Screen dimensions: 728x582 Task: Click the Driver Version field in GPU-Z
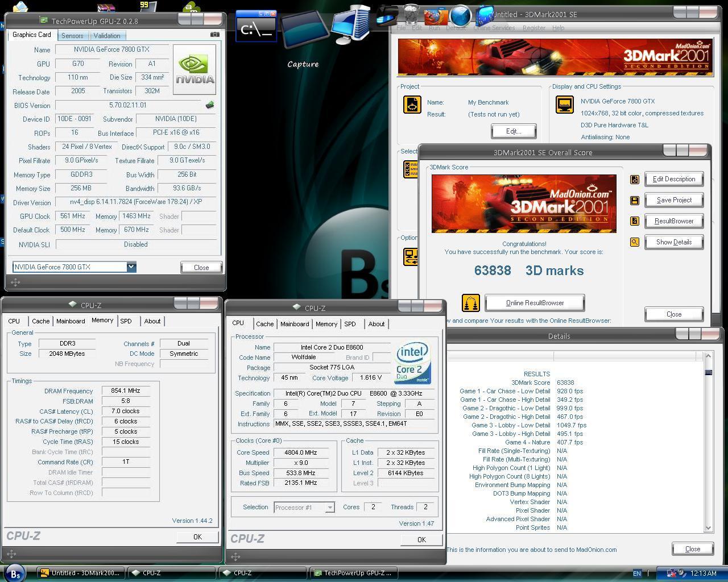pos(135,202)
